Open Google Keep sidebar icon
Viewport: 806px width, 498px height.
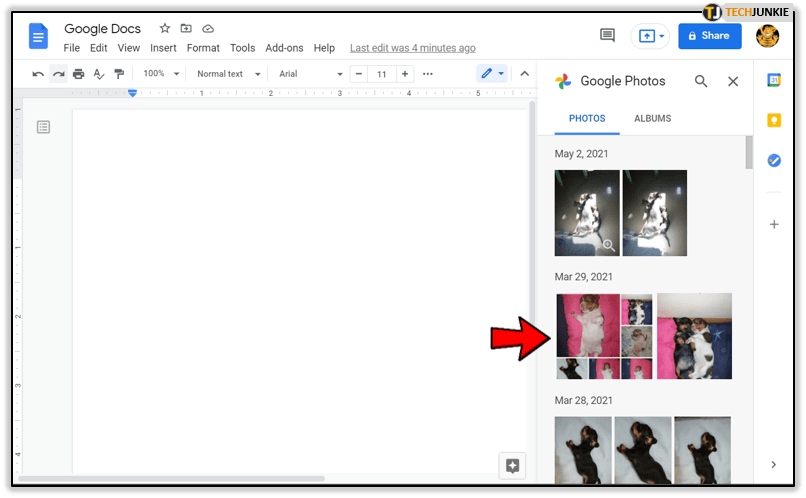click(x=773, y=121)
